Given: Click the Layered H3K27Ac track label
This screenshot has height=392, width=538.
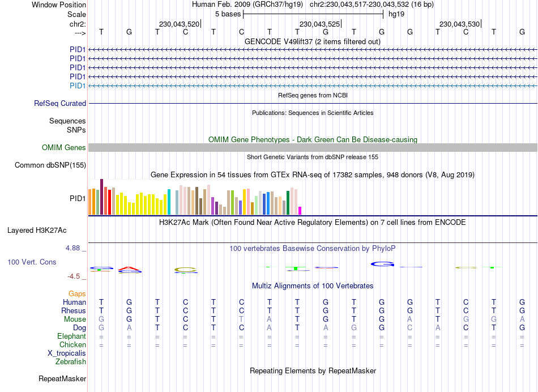Looking at the screenshot, I should click(x=37, y=231).
